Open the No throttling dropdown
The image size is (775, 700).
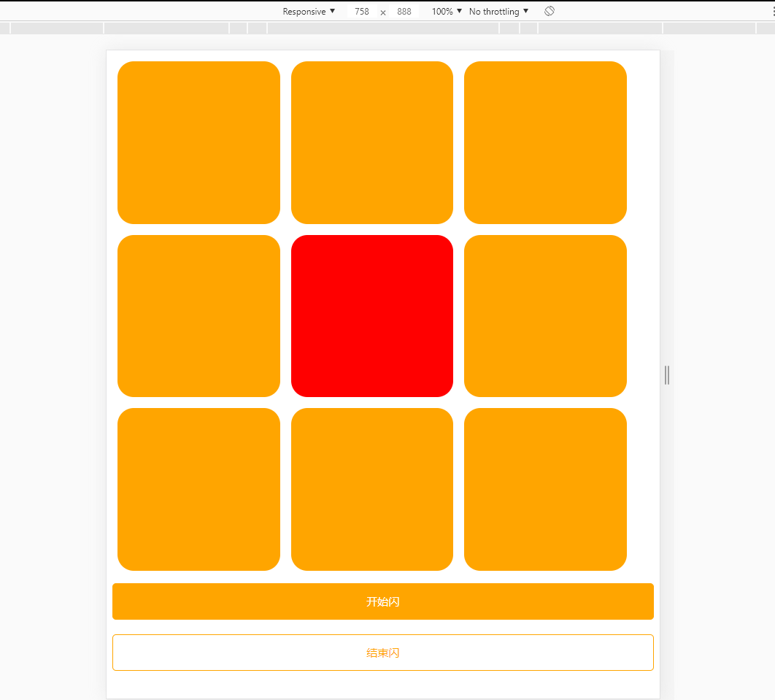tap(498, 12)
